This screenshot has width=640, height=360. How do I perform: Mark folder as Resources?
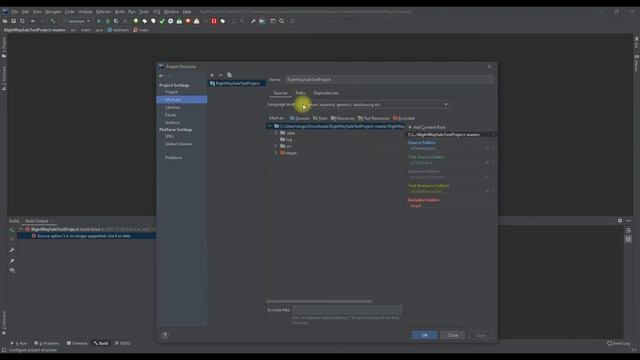342,118
